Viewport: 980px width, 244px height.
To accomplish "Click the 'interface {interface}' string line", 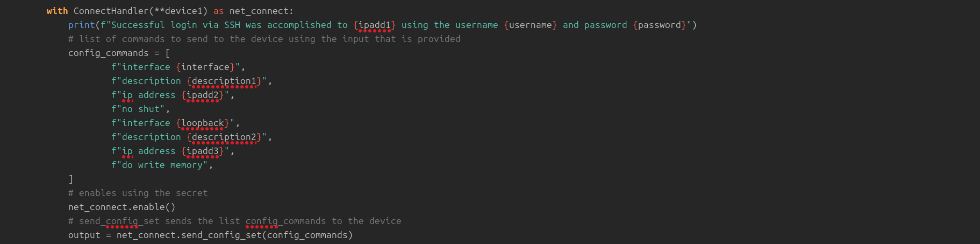I will tap(178, 67).
